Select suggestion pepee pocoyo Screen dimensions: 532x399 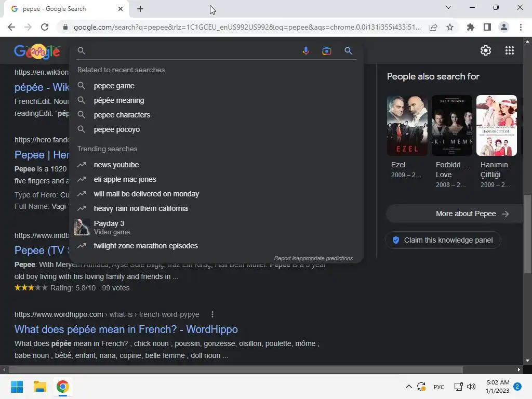click(217, 129)
